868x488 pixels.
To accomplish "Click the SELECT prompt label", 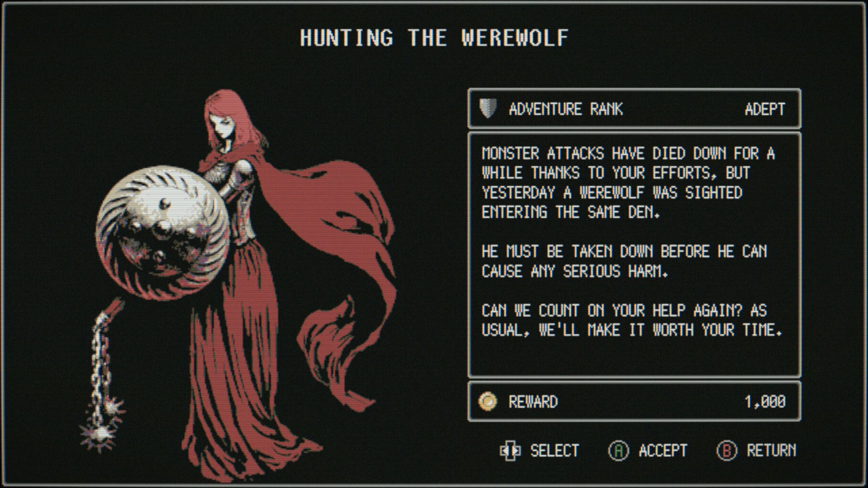I will pyautogui.click(x=555, y=451).
